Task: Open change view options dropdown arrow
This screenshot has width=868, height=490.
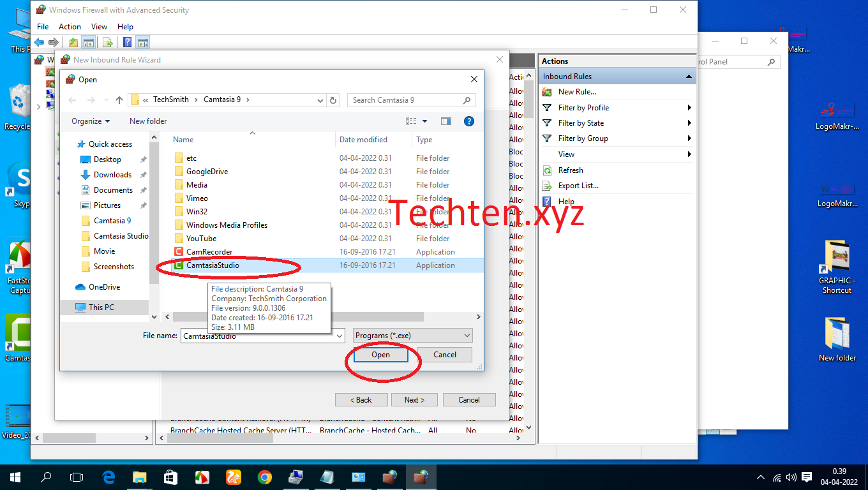Action: click(425, 121)
